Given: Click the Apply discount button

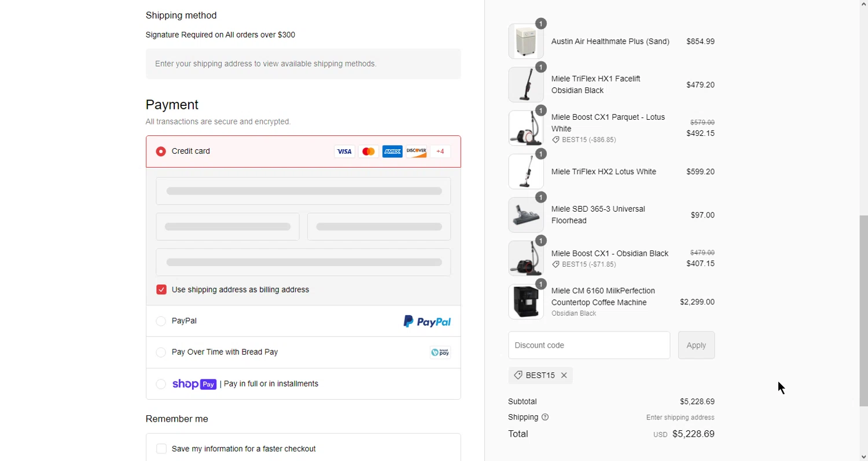Looking at the screenshot, I should pos(696,345).
